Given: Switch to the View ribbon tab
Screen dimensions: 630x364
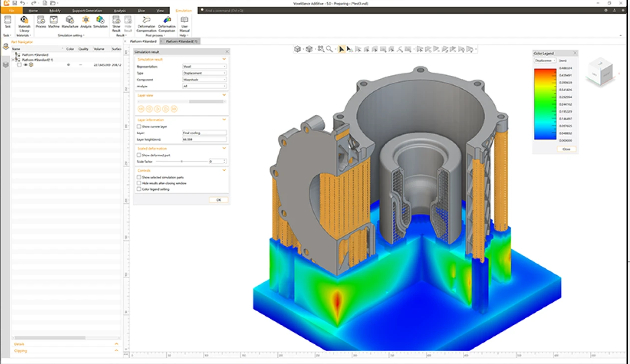Looking at the screenshot, I should [x=160, y=10].
